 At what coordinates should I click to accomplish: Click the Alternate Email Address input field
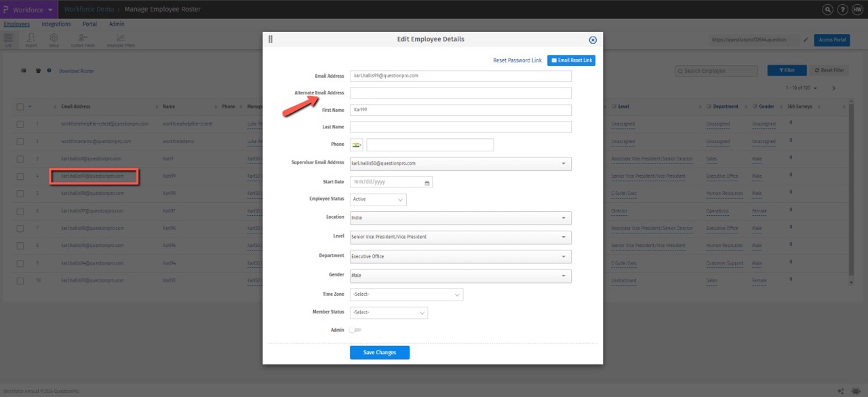tap(460, 92)
